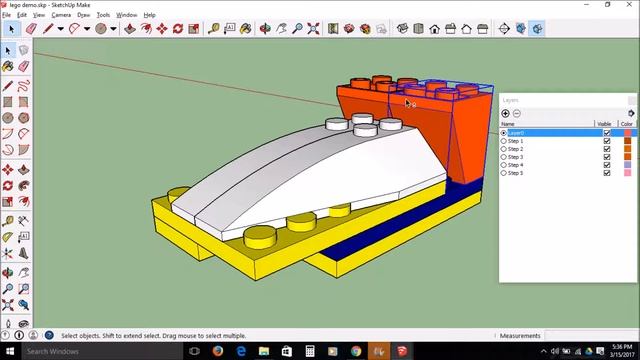Switch to Front view house icon
The height and width of the screenshot is (360, 640).
(x=434, y=29)
